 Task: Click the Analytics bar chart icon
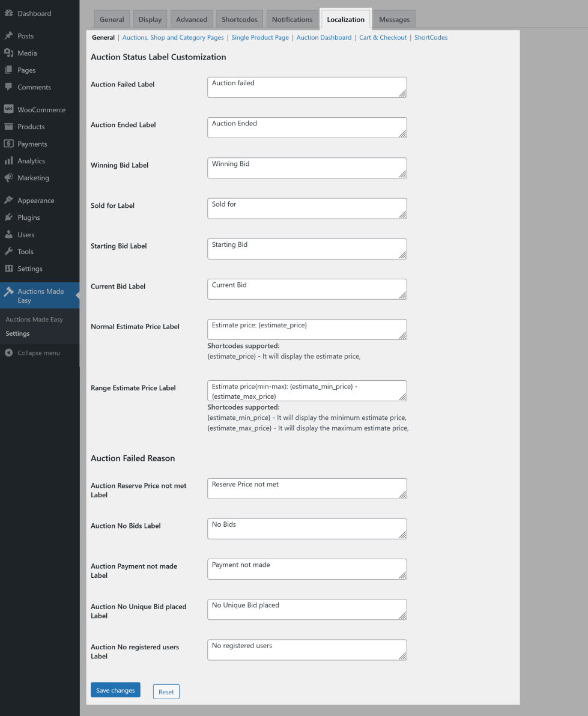pos(8,161)
